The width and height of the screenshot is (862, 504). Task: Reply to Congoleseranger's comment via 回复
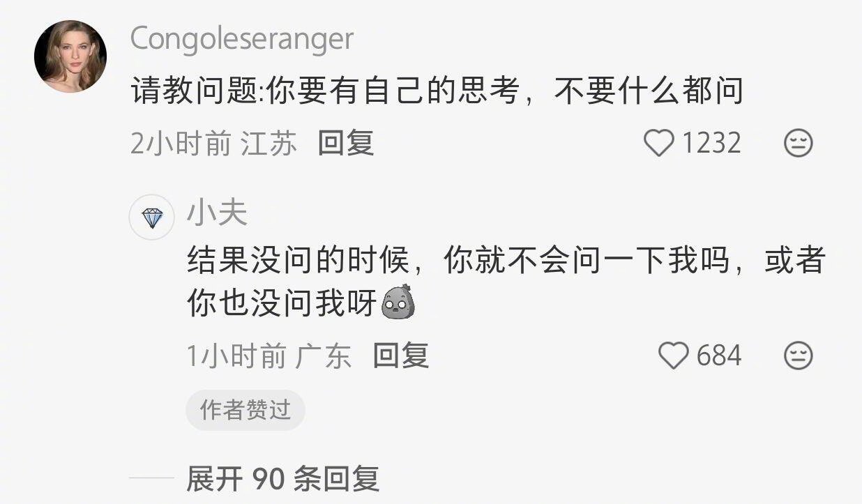pos(346,143)
